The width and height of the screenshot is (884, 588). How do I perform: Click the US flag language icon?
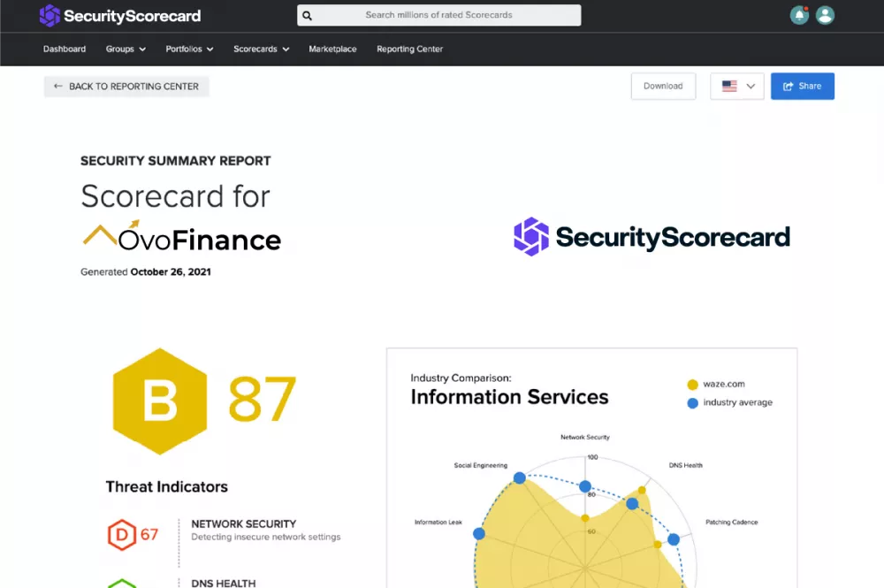[729, 87]
